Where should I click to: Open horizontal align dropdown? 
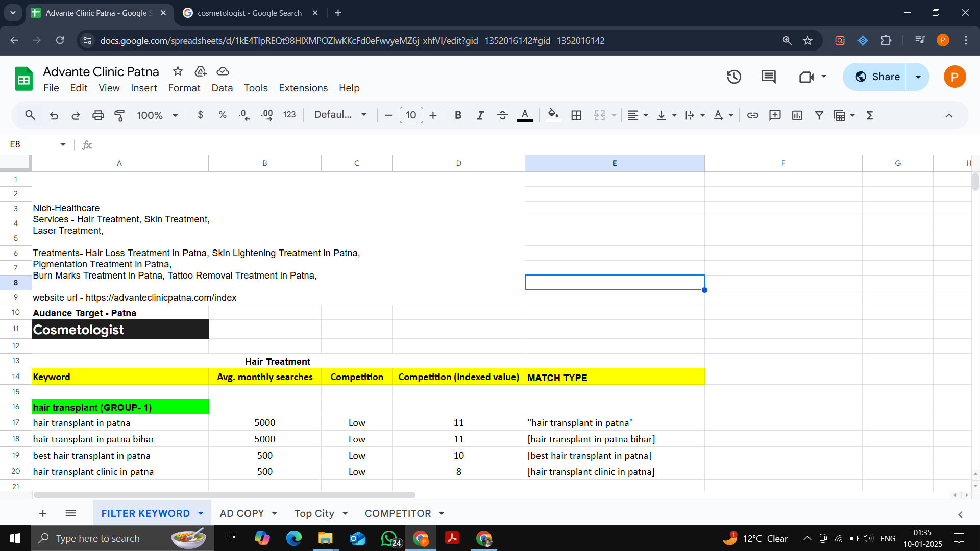[638, 115]
